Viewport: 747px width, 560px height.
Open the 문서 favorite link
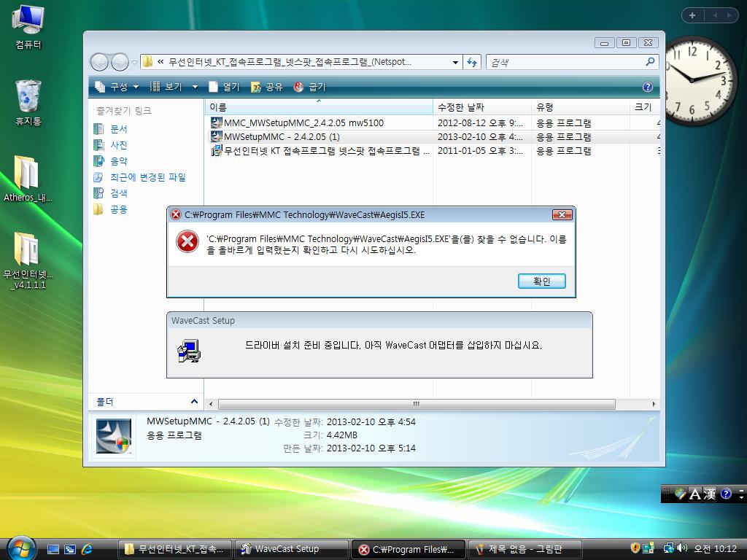click(111, 129)
